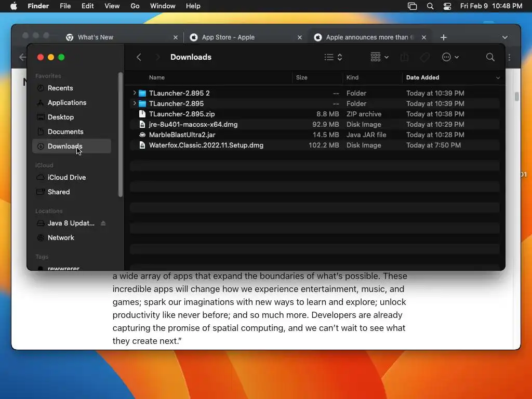Click the Share icon in Finder toolbar
The height and width of the screenshot is (399, 532).
click(404, 57)
